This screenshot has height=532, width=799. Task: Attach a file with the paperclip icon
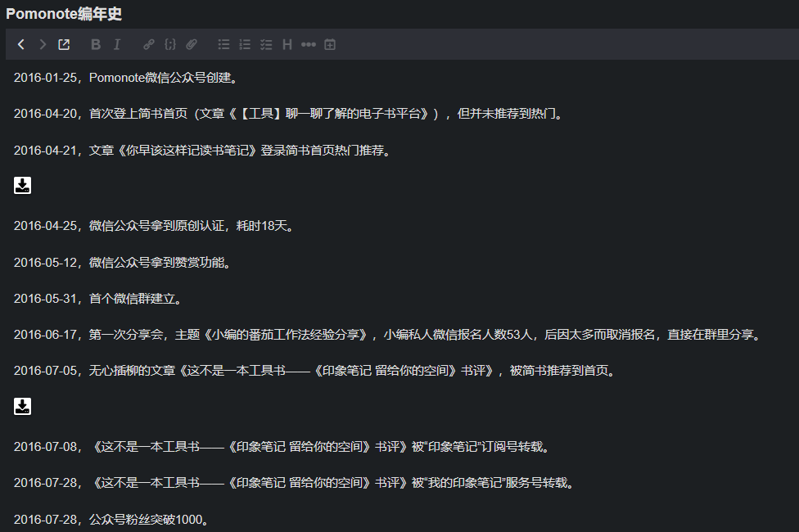(192, 44)
